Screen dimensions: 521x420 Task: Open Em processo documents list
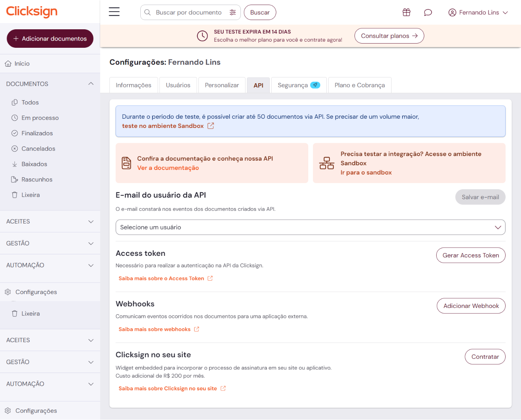coord(40,118)
